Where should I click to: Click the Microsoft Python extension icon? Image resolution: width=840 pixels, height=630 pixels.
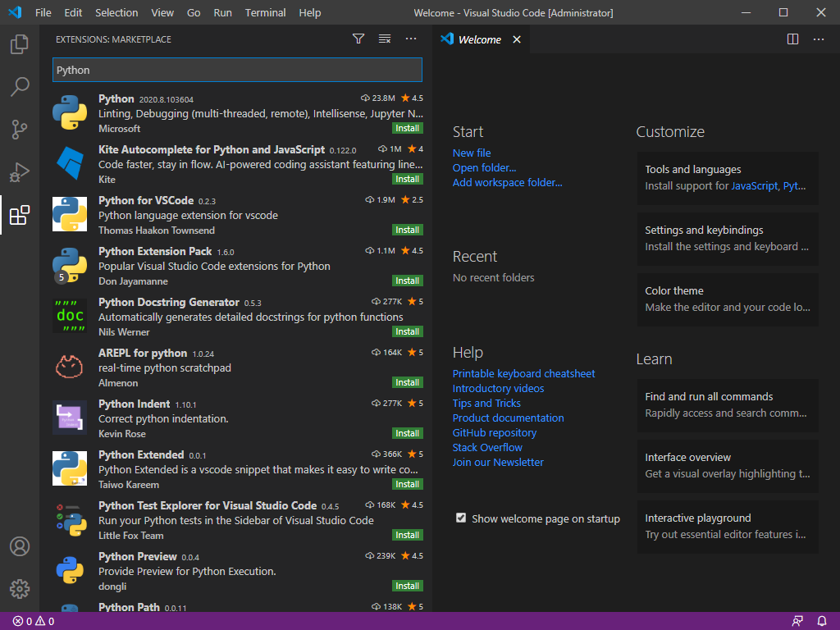70,112
